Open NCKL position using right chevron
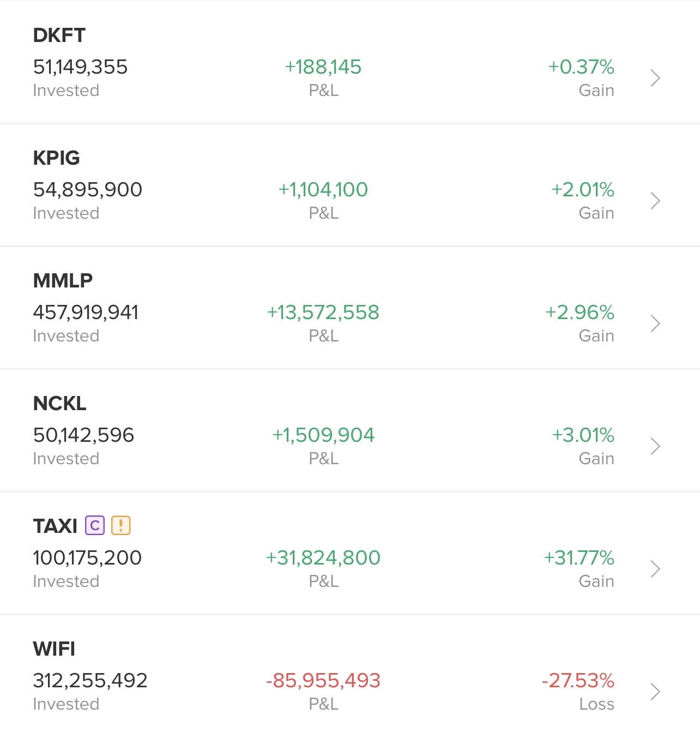Image resolution: width=700 pixels, height=750 pixels. coord(655,446)
